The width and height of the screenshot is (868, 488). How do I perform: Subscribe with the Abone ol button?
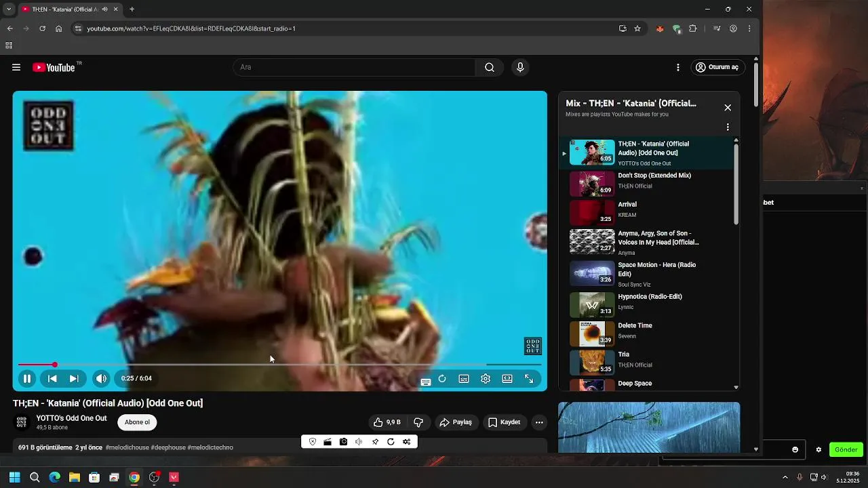(137, 422)
